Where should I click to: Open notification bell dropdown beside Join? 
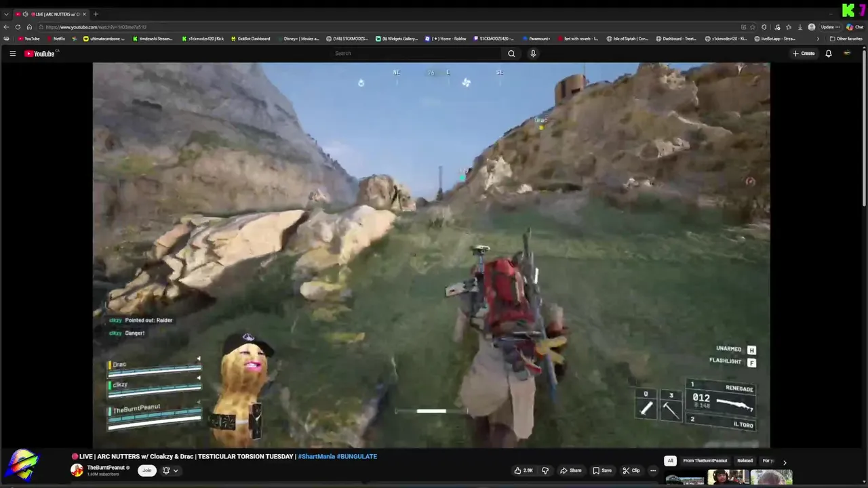(x=170, y=470)
